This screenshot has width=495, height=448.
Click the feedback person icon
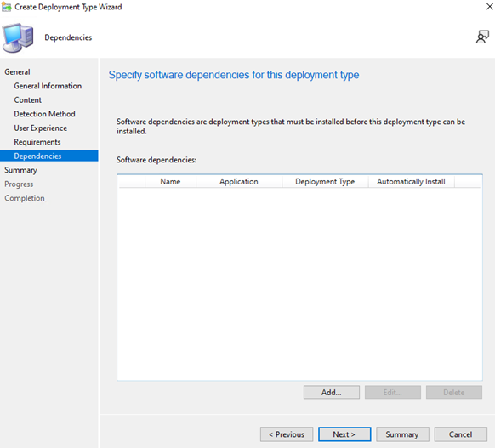482,37
